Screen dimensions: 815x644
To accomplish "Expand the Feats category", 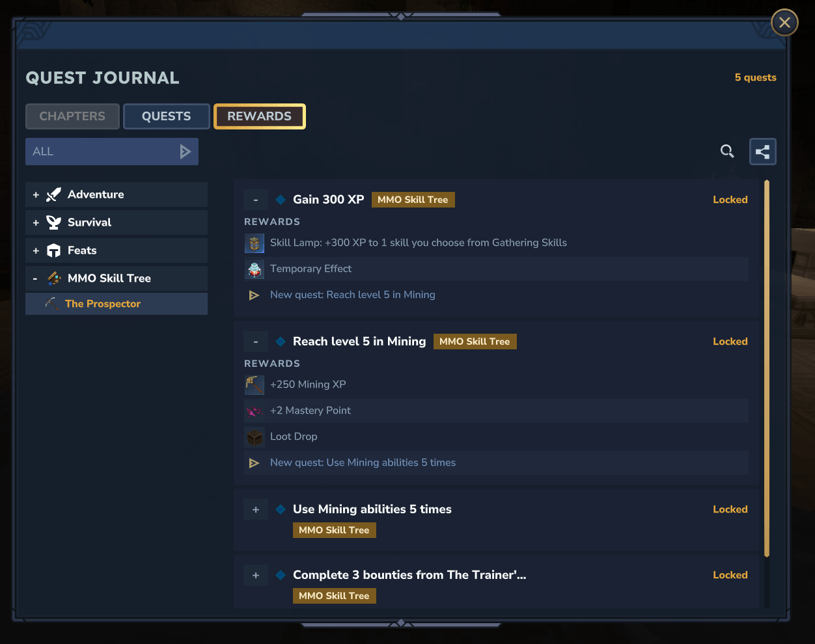I will (x=36, y=250).
